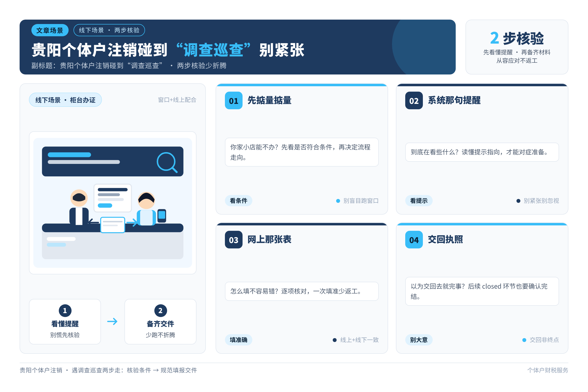
Task: Click the form sheet on the counter
Action: (x=112, y=225)
